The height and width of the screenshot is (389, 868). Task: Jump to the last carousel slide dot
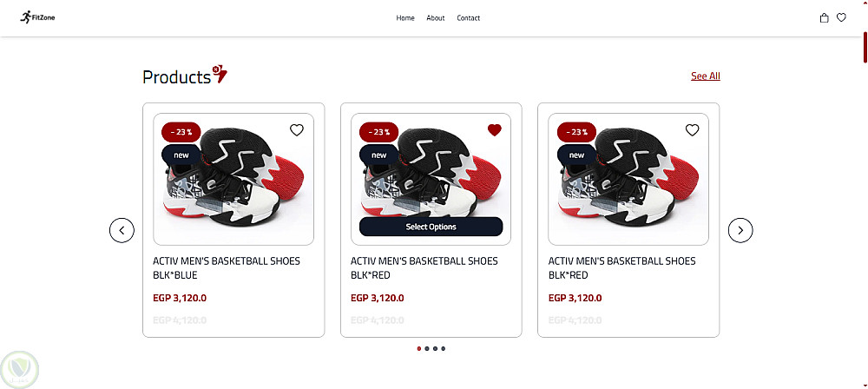pyautogui.click(x=444, y=348)
